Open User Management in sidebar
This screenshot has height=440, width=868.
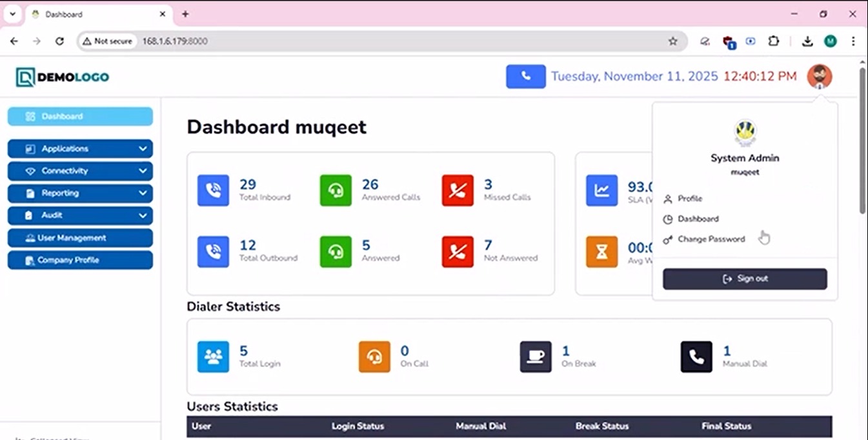click(80, 238)
